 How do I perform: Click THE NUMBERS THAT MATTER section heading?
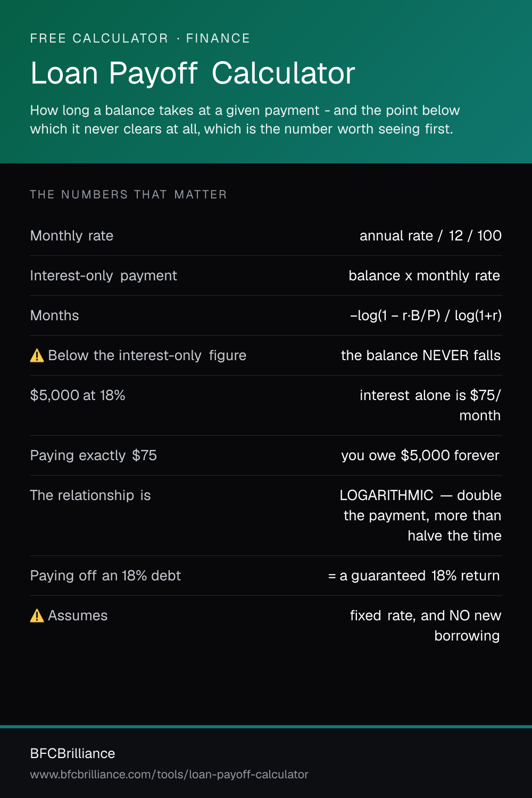point(129,195)
